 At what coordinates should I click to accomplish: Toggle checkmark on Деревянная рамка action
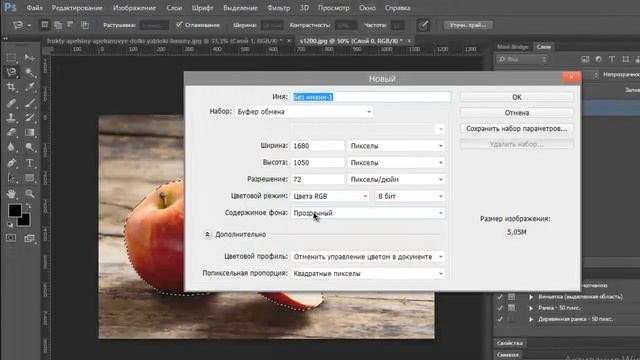coord(500,319)
